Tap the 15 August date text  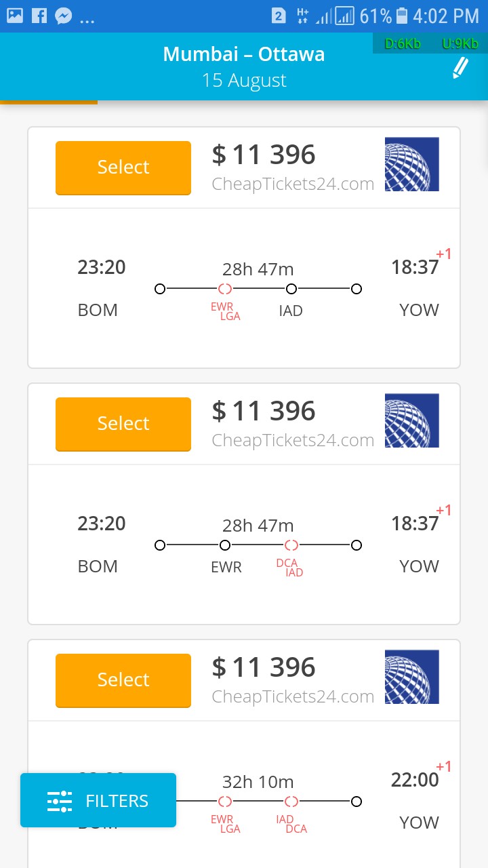[244, 81]
